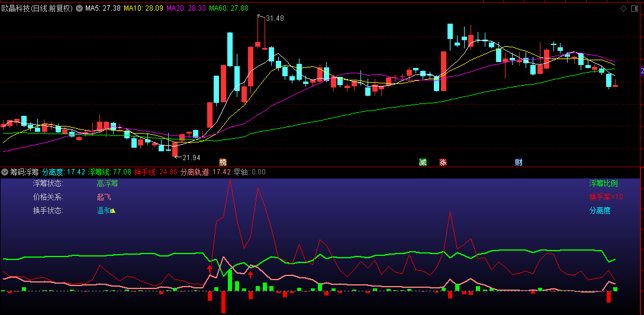This screenshot has height=315, width=644.
Task: Open the 欧晶科技 chart dropdown arrow
Action: coord(79,8)
